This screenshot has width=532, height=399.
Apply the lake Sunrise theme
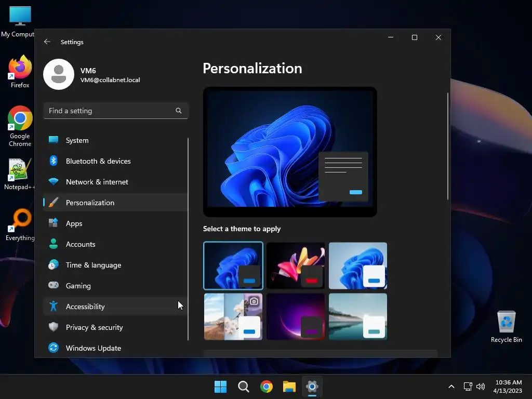358,316
